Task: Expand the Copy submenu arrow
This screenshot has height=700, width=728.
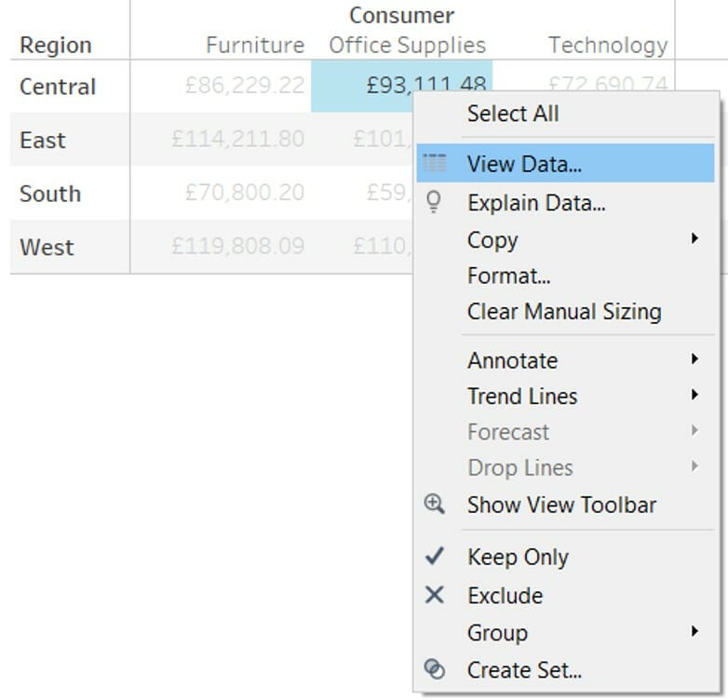Action: pos(694,239)
